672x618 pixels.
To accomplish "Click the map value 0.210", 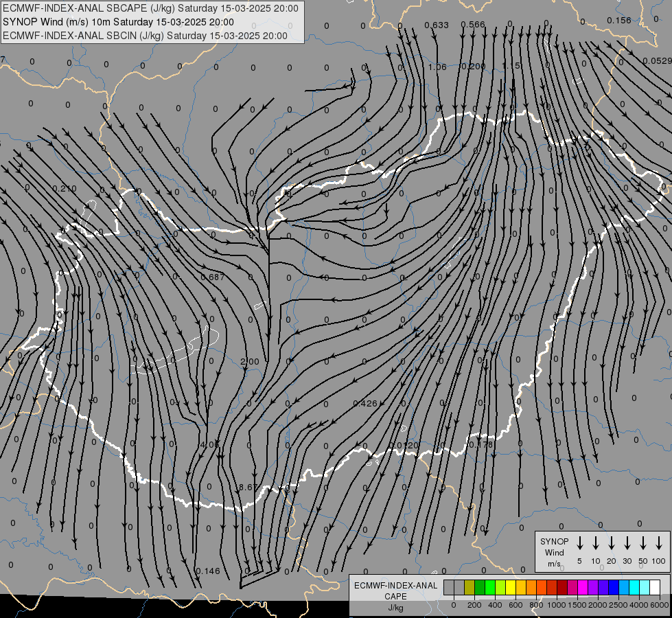I will [x=65, y=188].
